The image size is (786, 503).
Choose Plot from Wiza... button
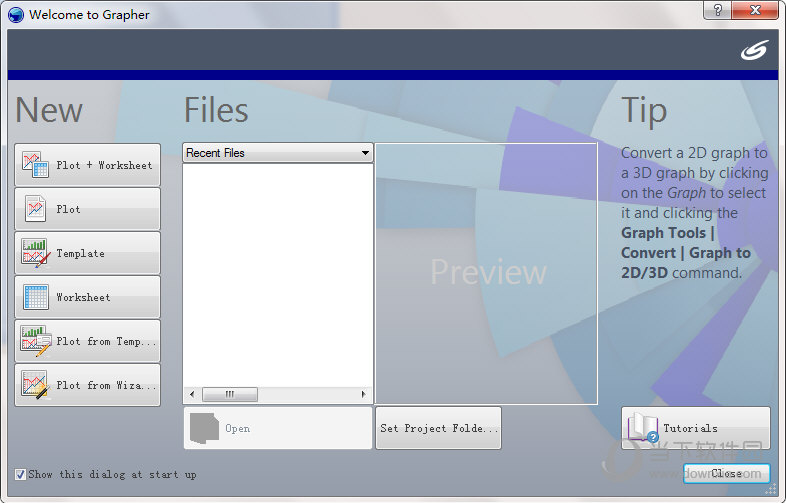point(88,385)
